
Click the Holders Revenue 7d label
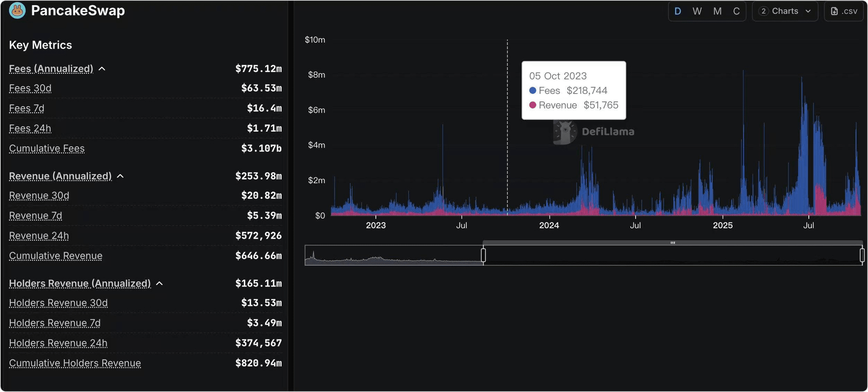(x=55, y=323)
